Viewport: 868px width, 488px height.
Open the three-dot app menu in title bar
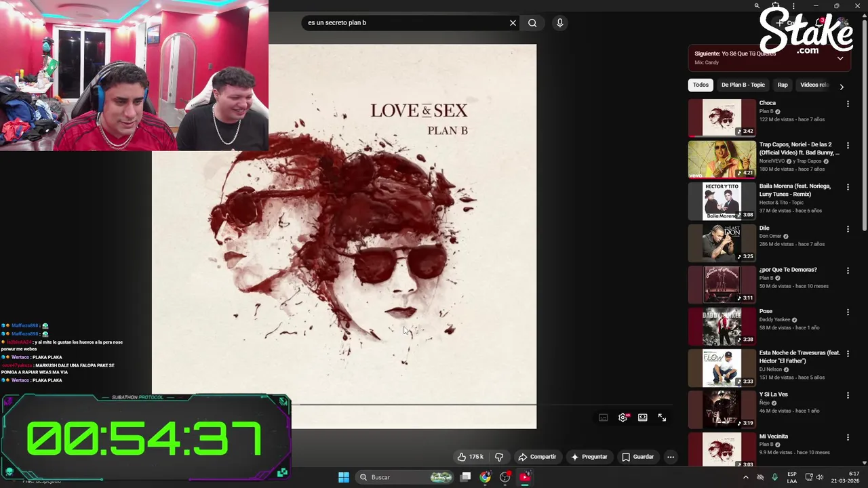793,6
